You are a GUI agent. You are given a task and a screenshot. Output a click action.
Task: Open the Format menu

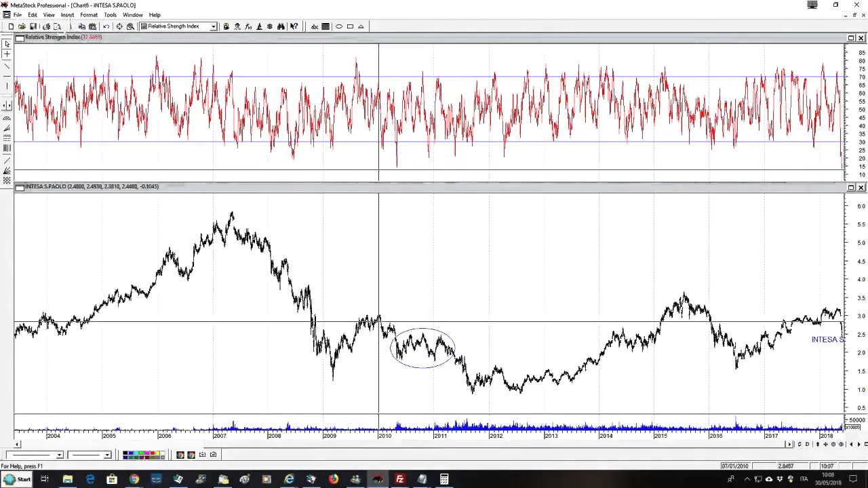point(89,15)
